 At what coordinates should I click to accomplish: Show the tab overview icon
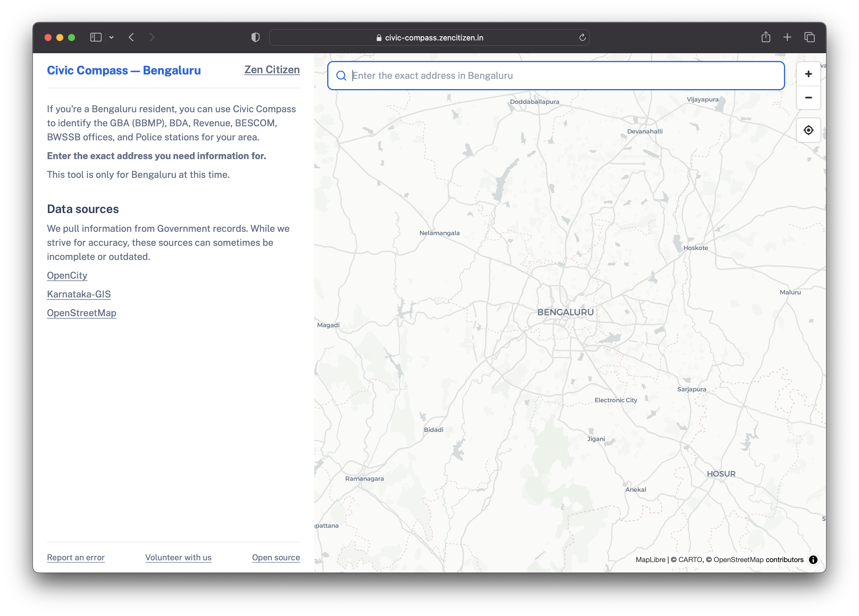[x=809, y=37]
